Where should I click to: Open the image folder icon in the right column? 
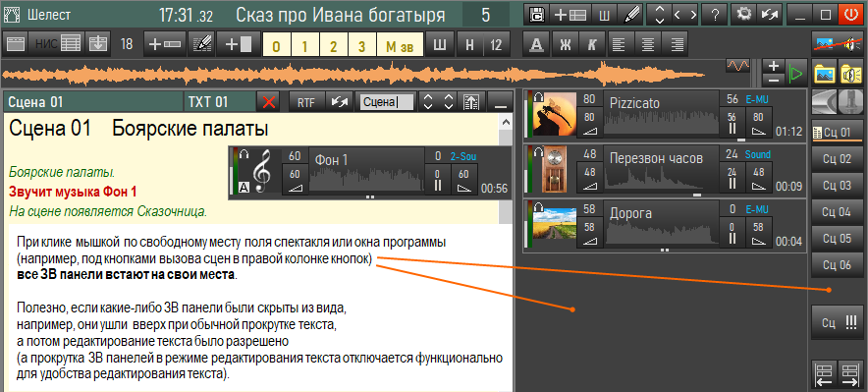click(x=824, y=74)
